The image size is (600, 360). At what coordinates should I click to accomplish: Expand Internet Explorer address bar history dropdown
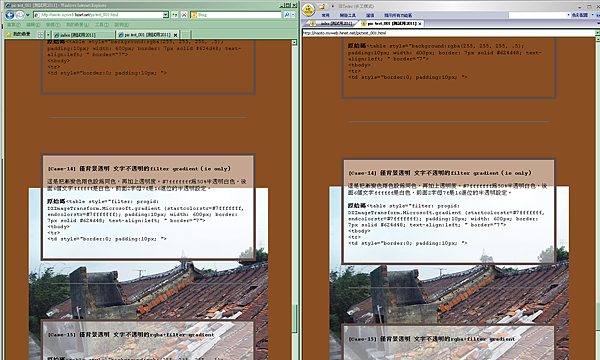tap(166, 15)
